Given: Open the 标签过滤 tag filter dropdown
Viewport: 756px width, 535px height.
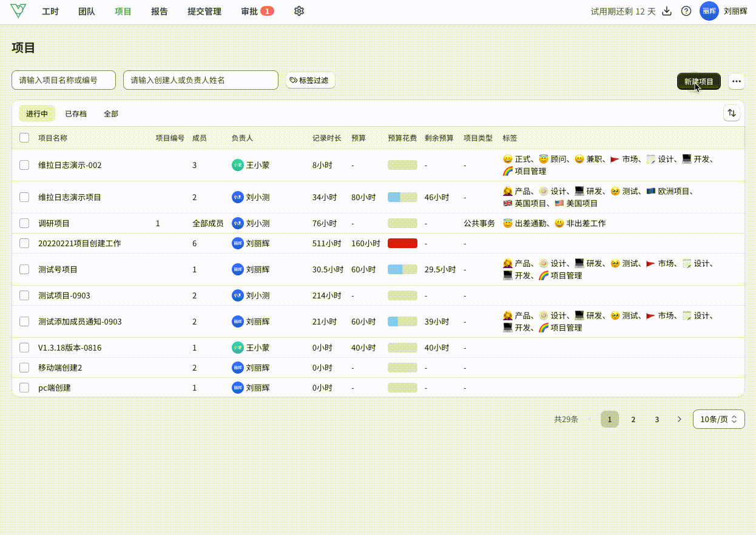Looking at the screenshot, I should click(311, 80).
